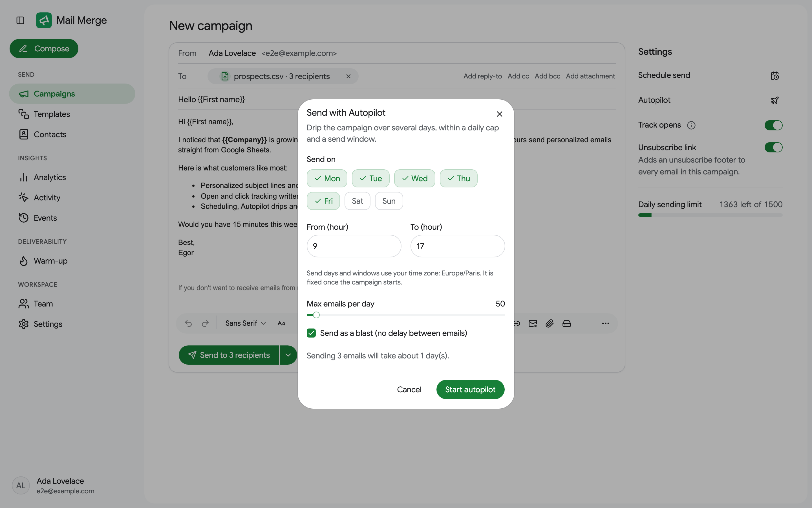Image resolution: width=812 pixels, height=508 pixels.
Task: Click the AL user avatar
Action: pos(21,485)
